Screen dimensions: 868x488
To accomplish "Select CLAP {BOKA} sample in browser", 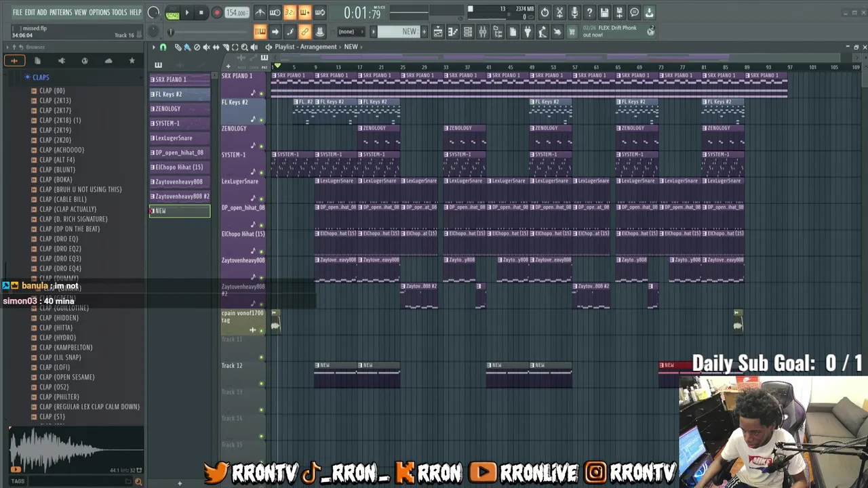I will 56,180.
